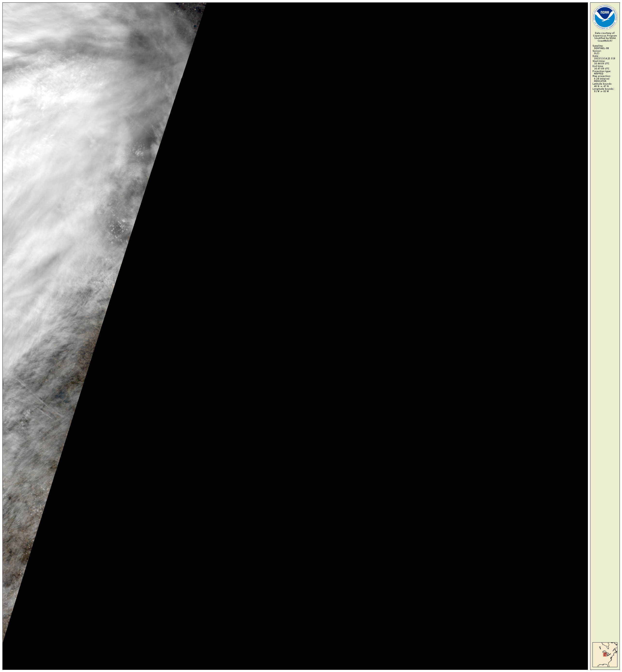This screenshot has width=622, height=672.
Task: Click the 'CoastWatch)' text
Action: pos(605,41)
